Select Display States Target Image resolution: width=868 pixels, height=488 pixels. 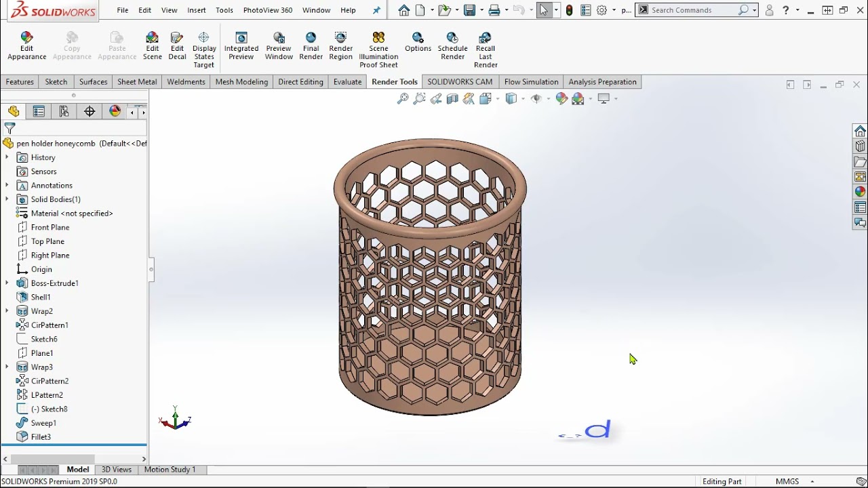click(x=203, y=49)
